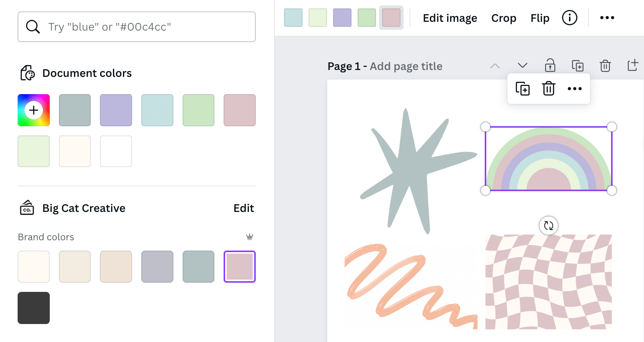Lock Page 1 with the padlock icon
This screenshot has height=342, width=644.
click(550, 66)
